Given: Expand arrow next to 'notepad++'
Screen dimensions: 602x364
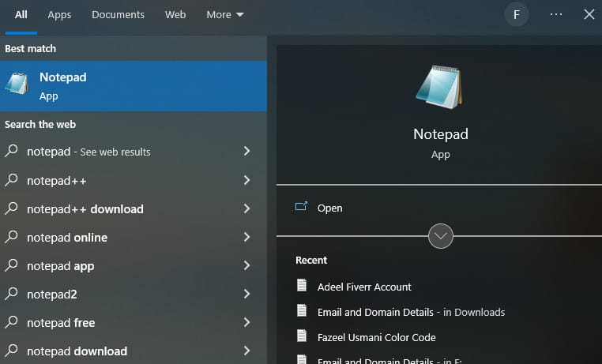Looking at the screenshot, I should pos(246,180).
